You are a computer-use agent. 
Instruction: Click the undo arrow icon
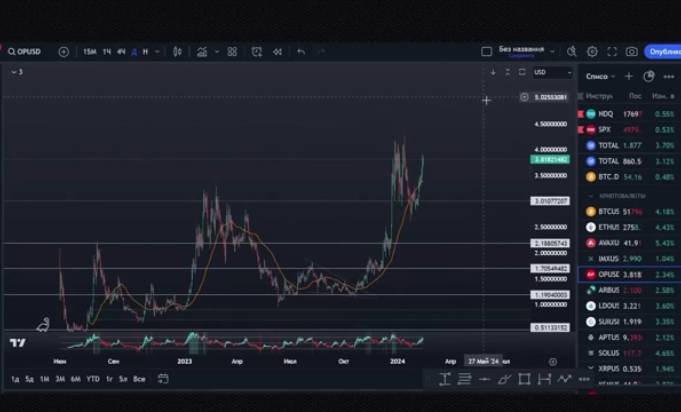[301, 52]
